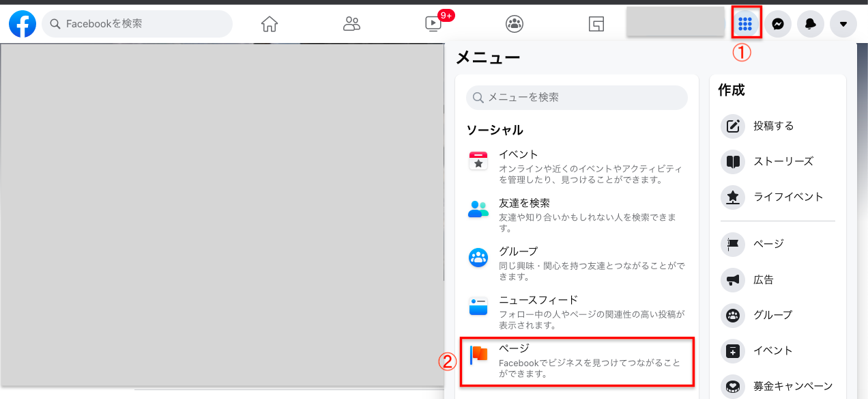This screenshot has height=399, width=868.
Task: Click the orange ページ flag icon
Action: point(479,353)
